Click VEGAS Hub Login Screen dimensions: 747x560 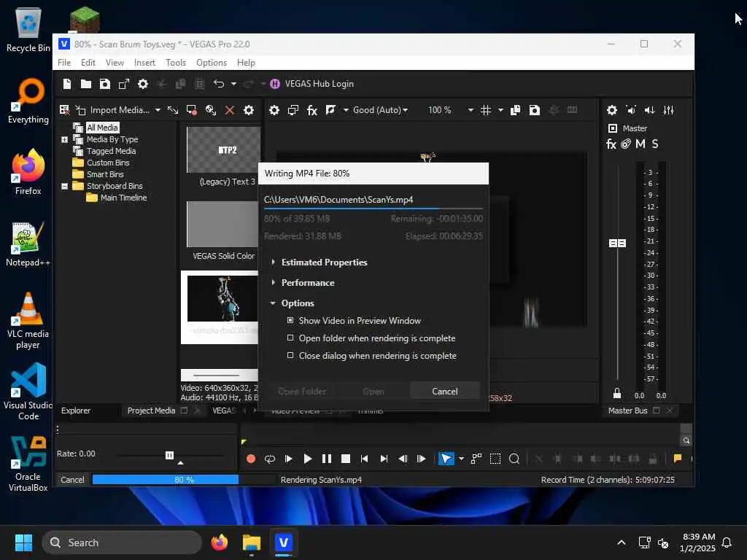tap(320, 84)
